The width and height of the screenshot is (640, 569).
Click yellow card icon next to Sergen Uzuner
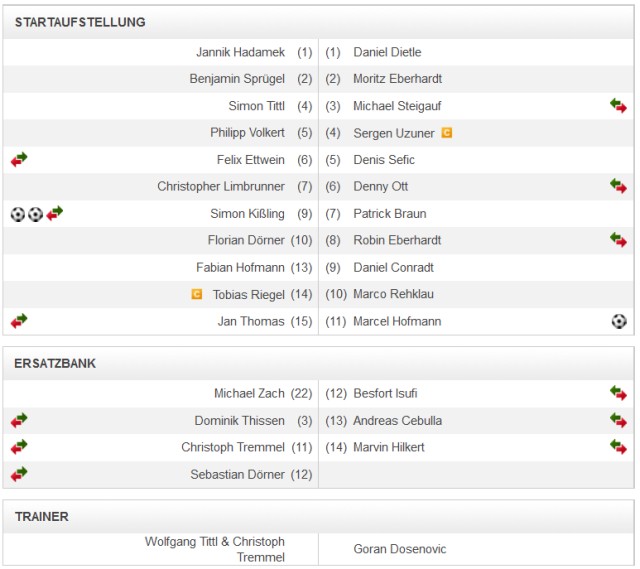click(x=447, y=133)
